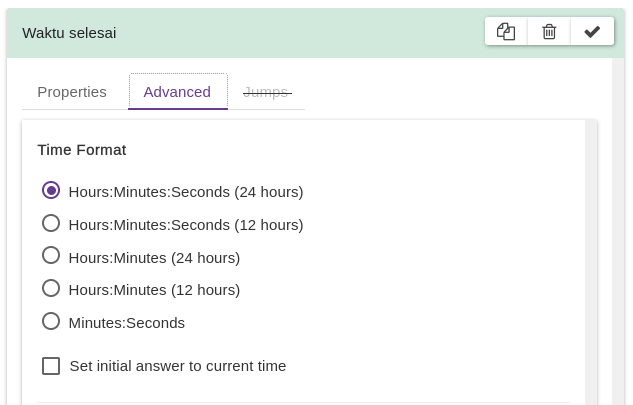This screenshot has height=405, width=633.
Task: Enable the set initial answer checkbox
Action: 51,366
